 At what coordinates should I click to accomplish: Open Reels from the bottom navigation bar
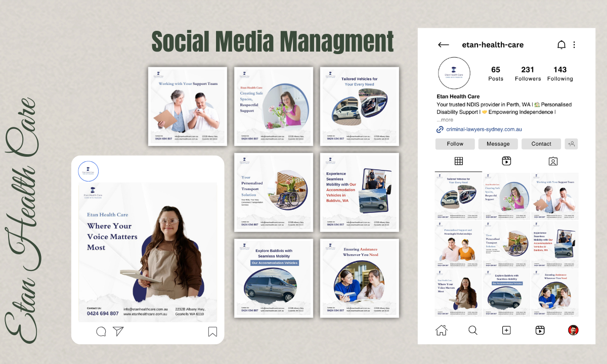540,330
